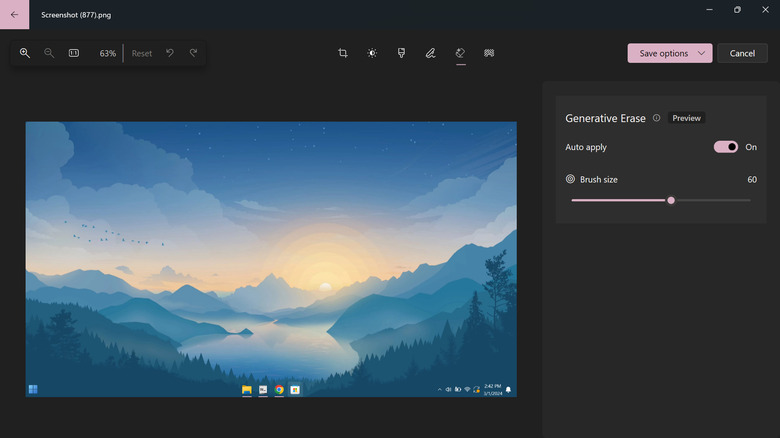Undo the last edit
The image size is (780, 438).
click(170, 53)
